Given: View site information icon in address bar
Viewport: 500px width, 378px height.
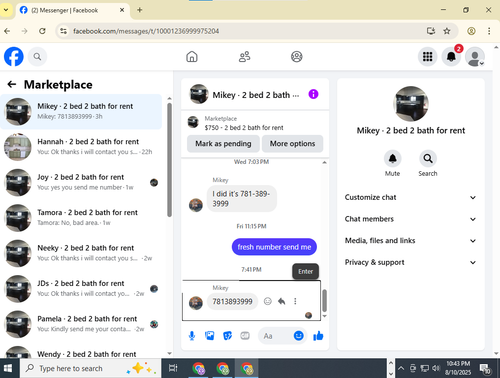Looking at the screenshot, I should pos(63,31).
